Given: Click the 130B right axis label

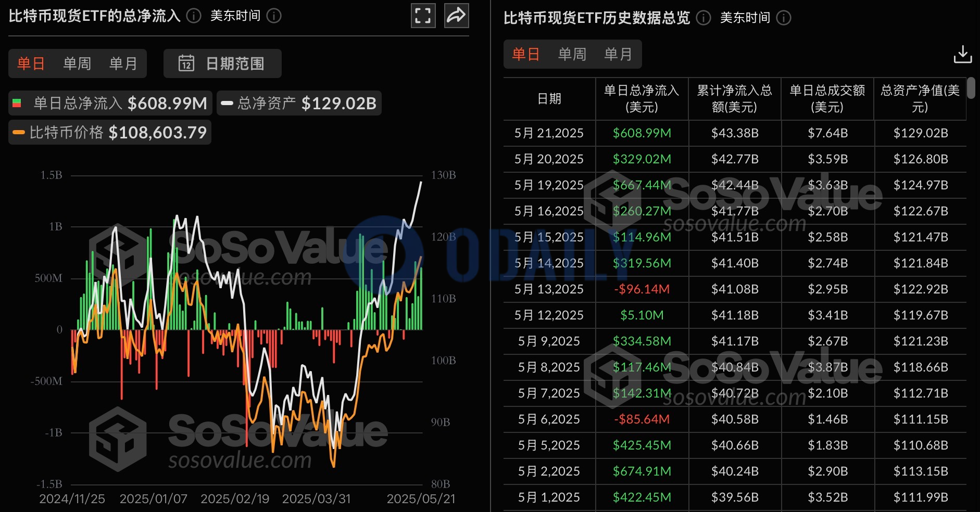Looking at the screenshot, I should pos(444,175).
